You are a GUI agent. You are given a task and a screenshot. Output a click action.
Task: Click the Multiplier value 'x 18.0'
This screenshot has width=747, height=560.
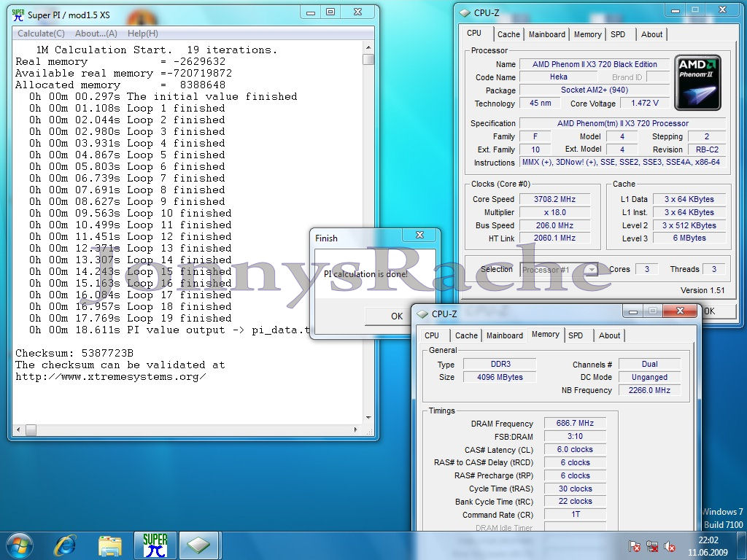(555, 212)
